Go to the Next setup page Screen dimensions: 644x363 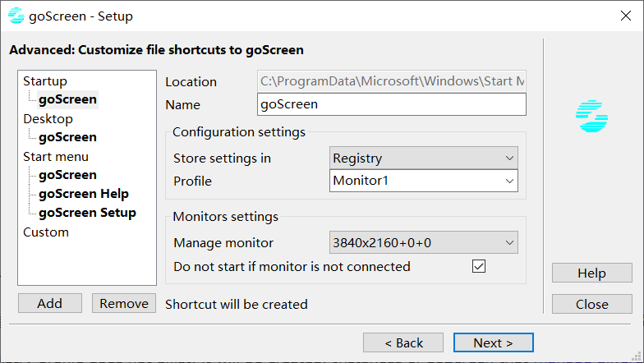(x=493, y=342)
